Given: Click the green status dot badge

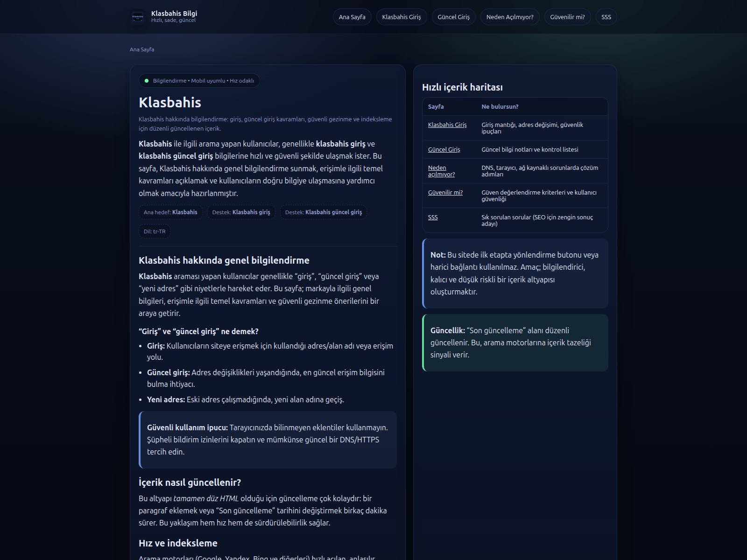Looking at the screenshot, I should point(147,81).
